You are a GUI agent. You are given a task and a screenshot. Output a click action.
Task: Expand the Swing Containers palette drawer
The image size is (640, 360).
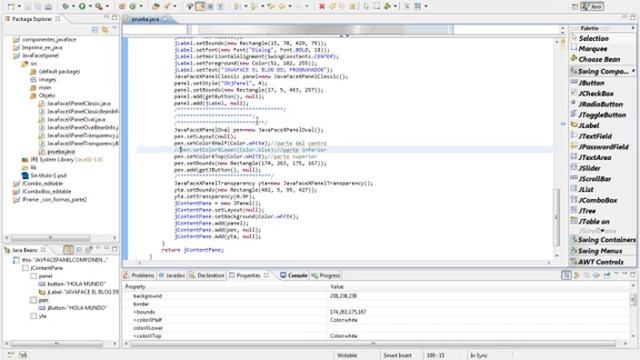click(603, 240)
